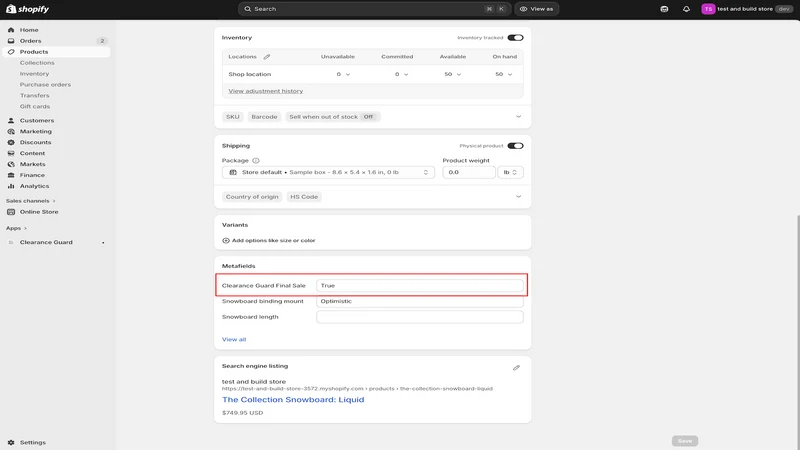The width and height of the screenshot is (800, 450).
Task: Click the Settings gear icon
Action: [x=11, y=442]
